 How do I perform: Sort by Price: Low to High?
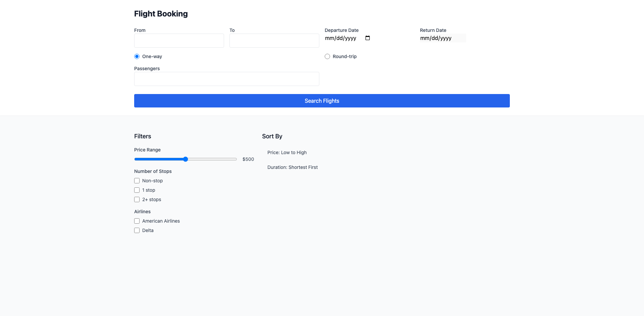(x=287, y=152)
